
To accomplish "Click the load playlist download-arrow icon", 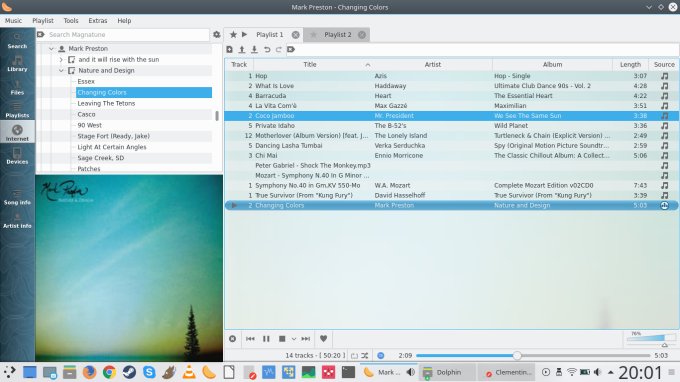I will tap(254, 49).
